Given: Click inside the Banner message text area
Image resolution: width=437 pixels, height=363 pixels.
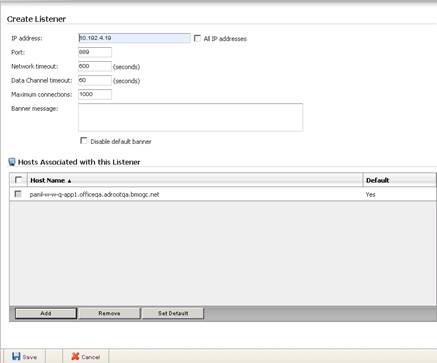Looking at the screenshot, I should click(x=191, y=117).
